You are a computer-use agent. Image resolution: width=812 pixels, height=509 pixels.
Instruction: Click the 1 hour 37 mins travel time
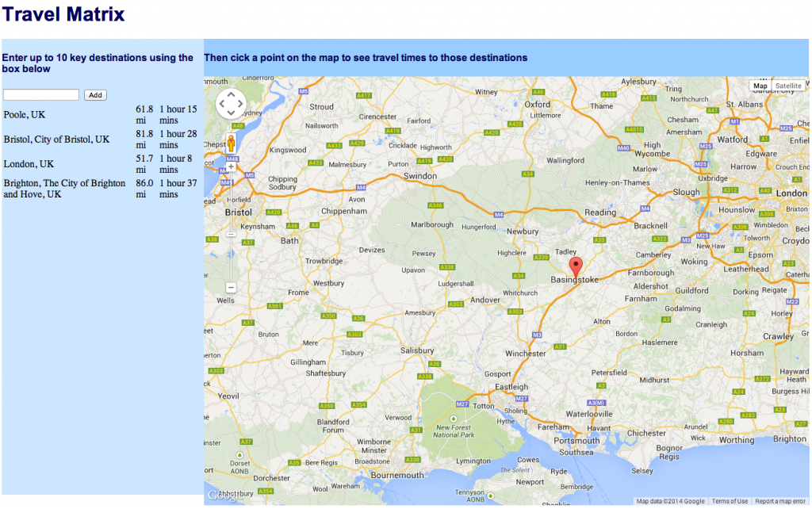click(x=178, y=189)
